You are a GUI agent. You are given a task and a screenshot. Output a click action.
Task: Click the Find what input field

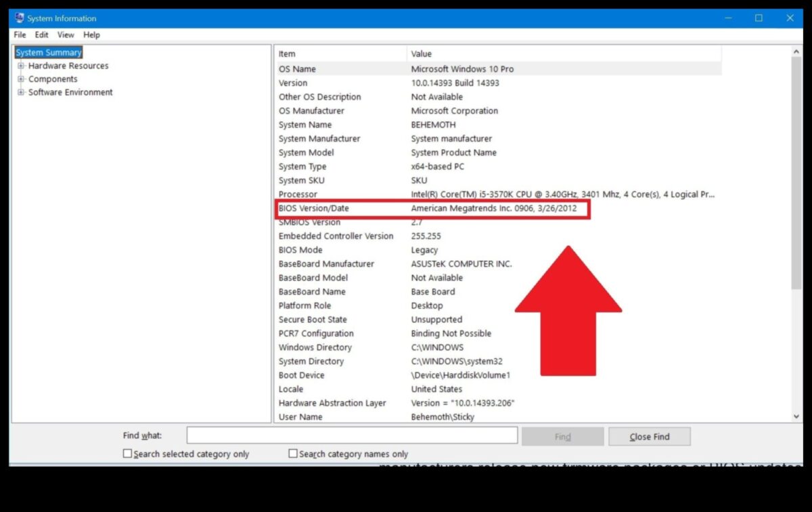click(x=352, y=435)
